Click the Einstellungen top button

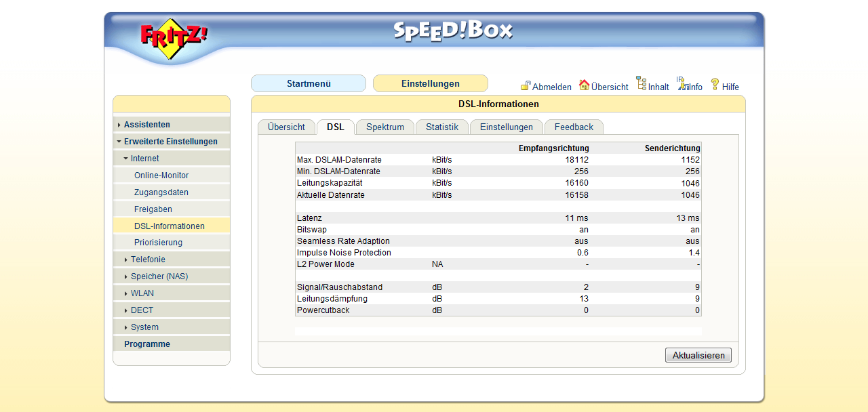[431, 84]
